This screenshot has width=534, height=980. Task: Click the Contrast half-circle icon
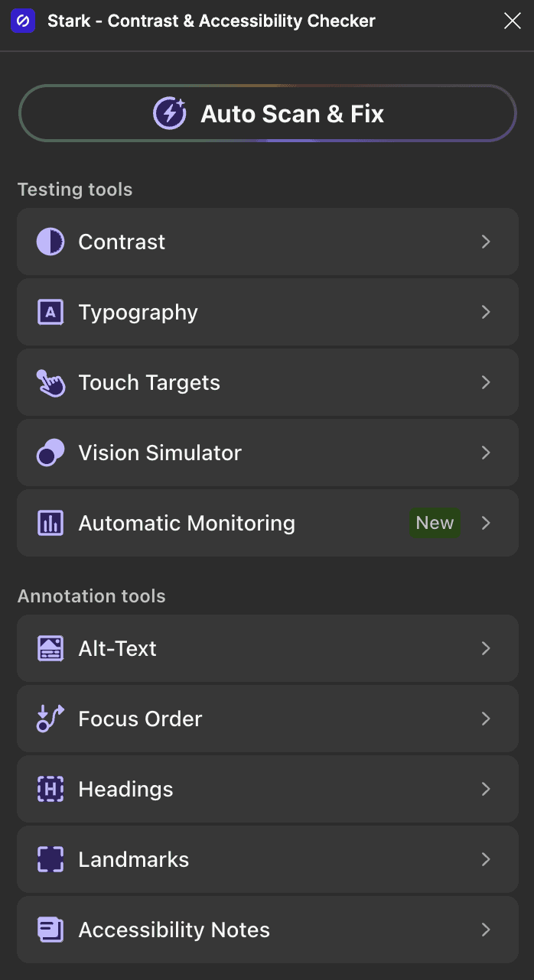(x=50, y=242)
